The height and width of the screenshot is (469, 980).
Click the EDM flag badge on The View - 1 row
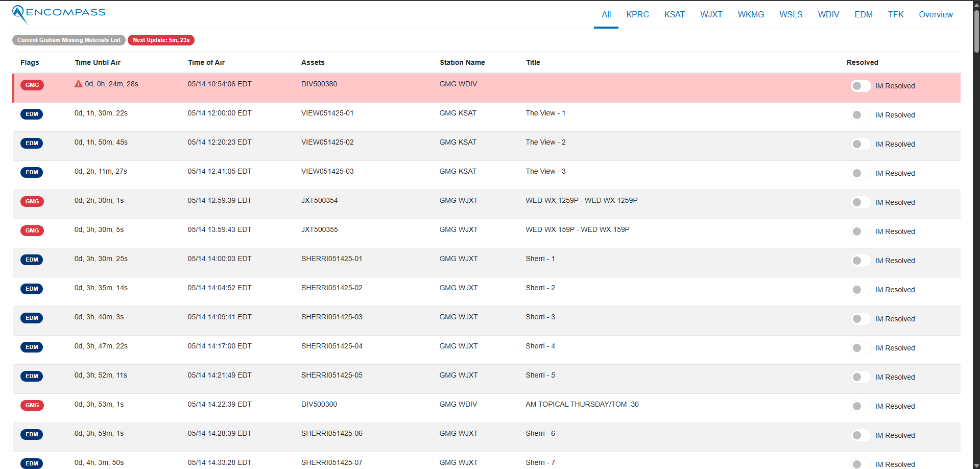32,114
